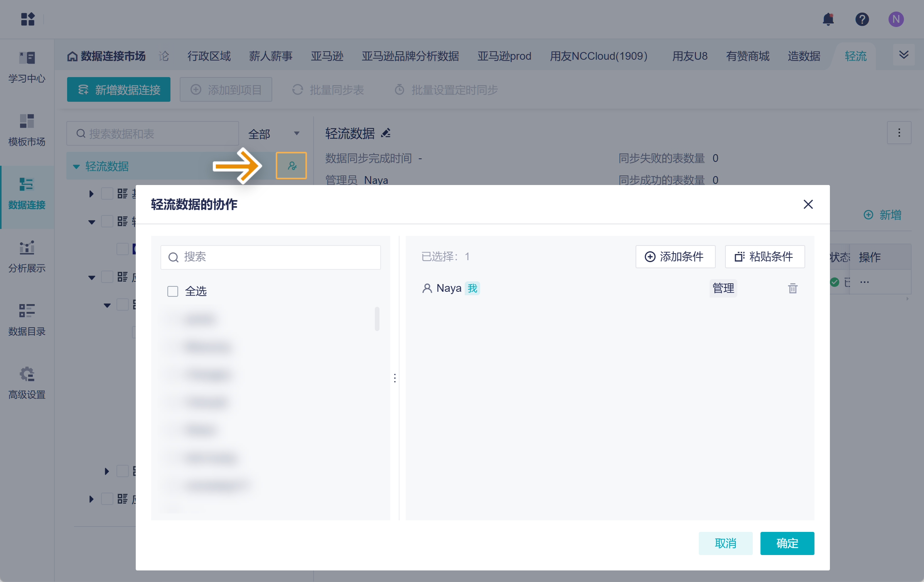The width and height of the screenshot is (924, 582).
Task: Open the help question mark icon
Action: 862,19
